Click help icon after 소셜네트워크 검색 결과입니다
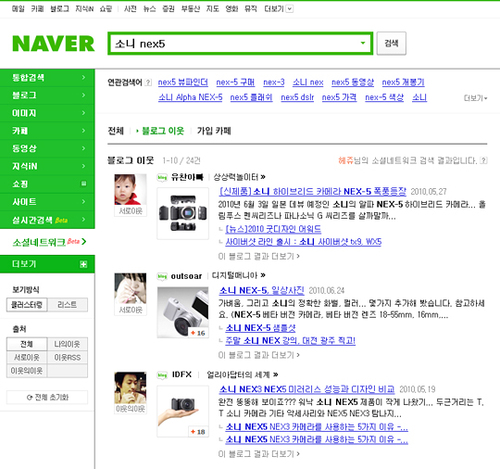Viewport: 500px width, 469px height. coord(484,161)
